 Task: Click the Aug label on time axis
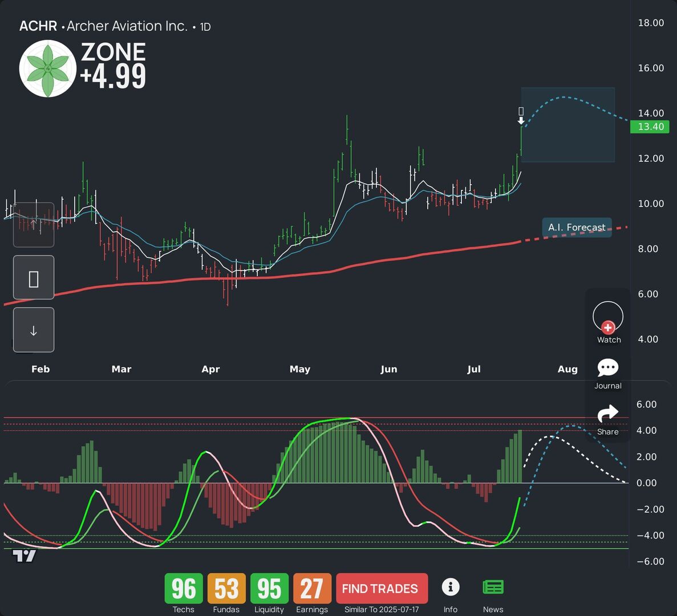[x=567, y=369]
